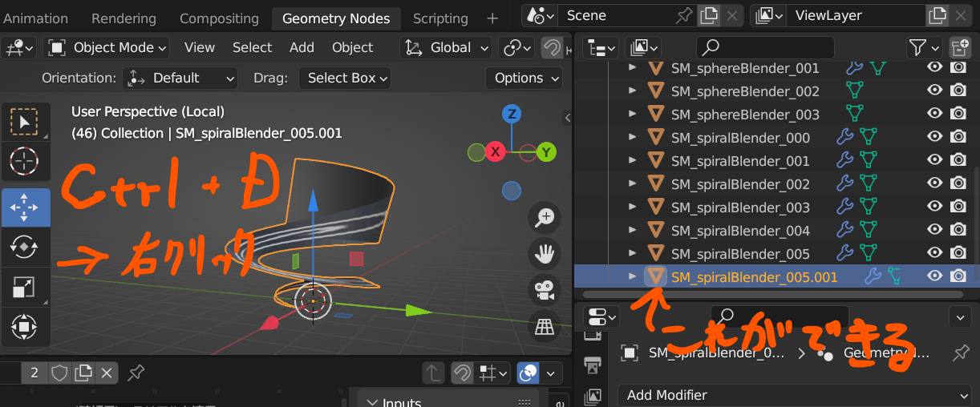This screenshot has height=407, width=980.
Task: Select the Rotate tool
Action: pyautogui.click(x=24, y=248)
